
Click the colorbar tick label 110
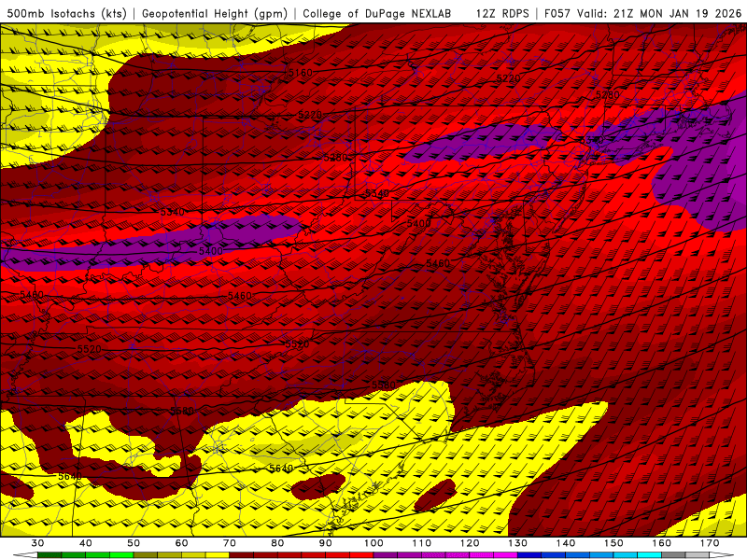(x=422, y=543)
